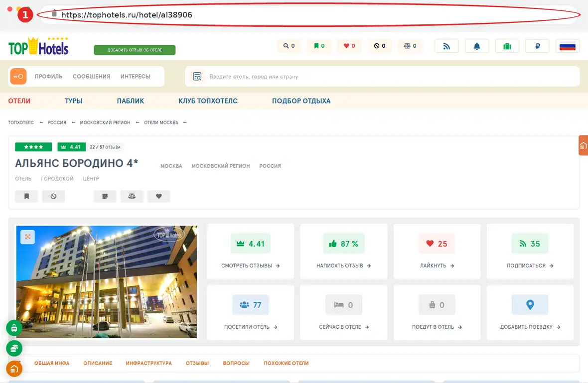Bookmark this hotel with the bookmark icon
588x383 pixels.
pyautogui.click(x=26, y=196)
